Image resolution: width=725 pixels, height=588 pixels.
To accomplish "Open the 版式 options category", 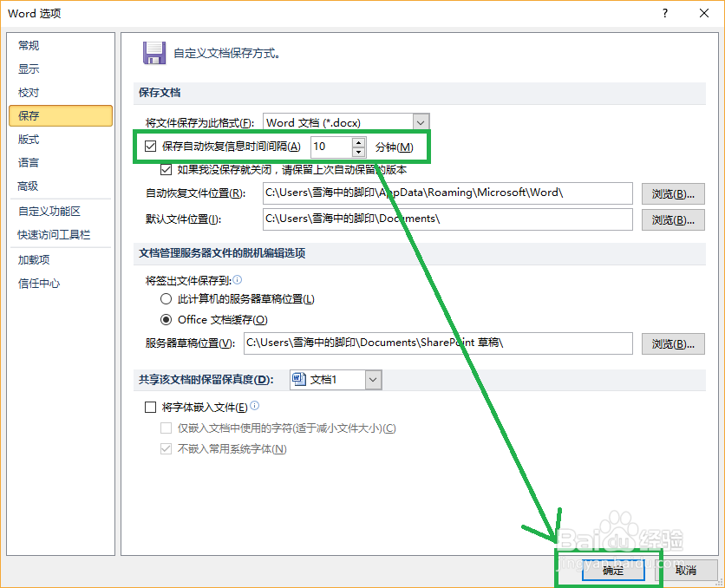I will pyautogui.click(x=61, y=139).
